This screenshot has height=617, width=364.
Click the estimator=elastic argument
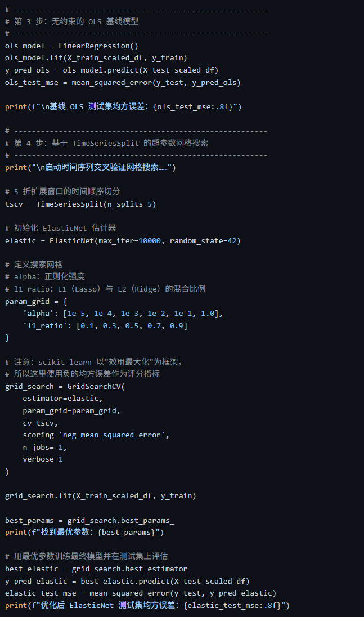pyautogui.click(x=62, y=399)
